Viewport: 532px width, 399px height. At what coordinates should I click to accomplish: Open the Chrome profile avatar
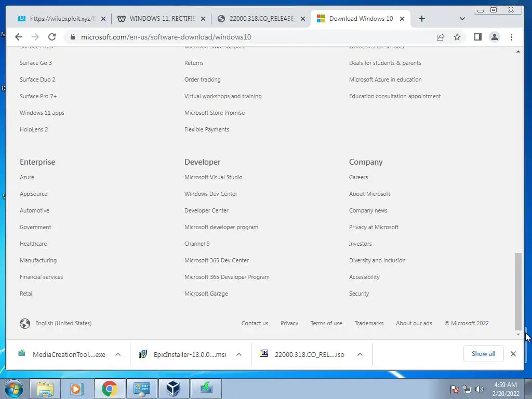(x=495, y=37)
